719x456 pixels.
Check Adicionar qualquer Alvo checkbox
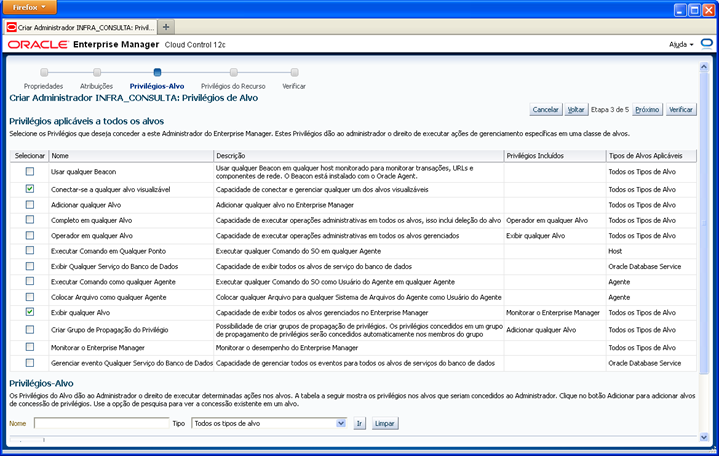click(30, 205)
